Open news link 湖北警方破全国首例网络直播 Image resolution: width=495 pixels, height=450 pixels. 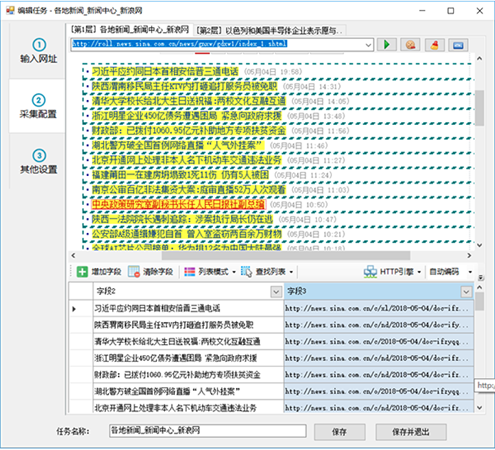[178, 145]
